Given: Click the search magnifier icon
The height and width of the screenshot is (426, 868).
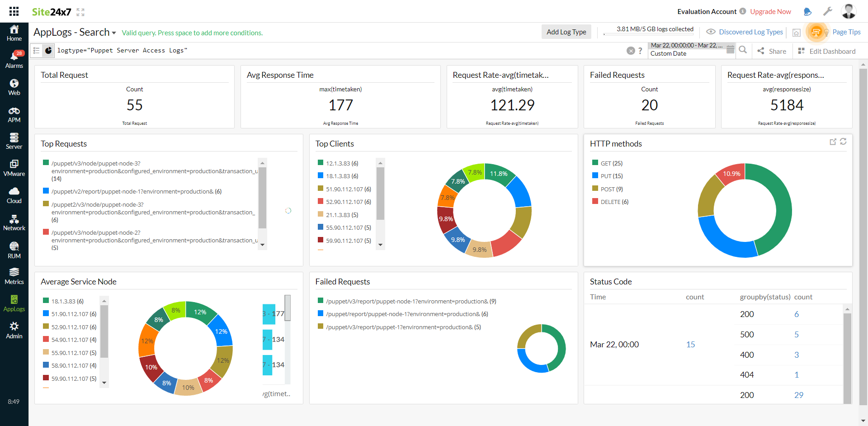Looking at the screenshot, I should (743, 50).
